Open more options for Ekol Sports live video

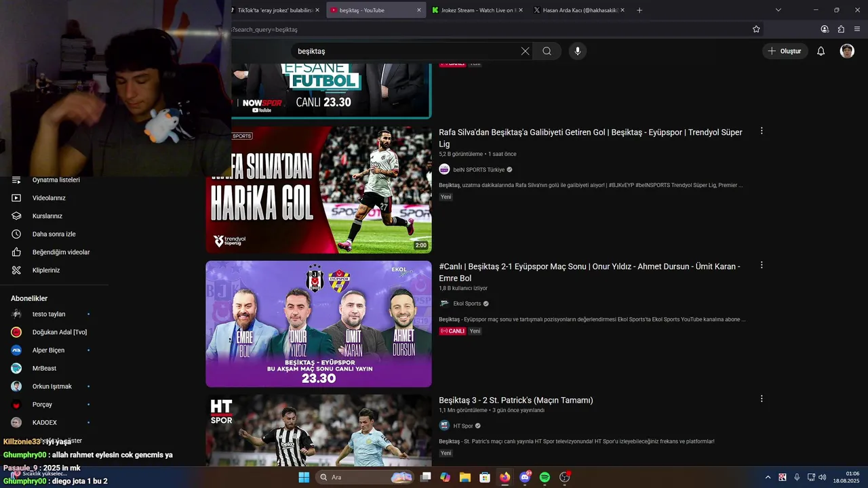[762, 265]
